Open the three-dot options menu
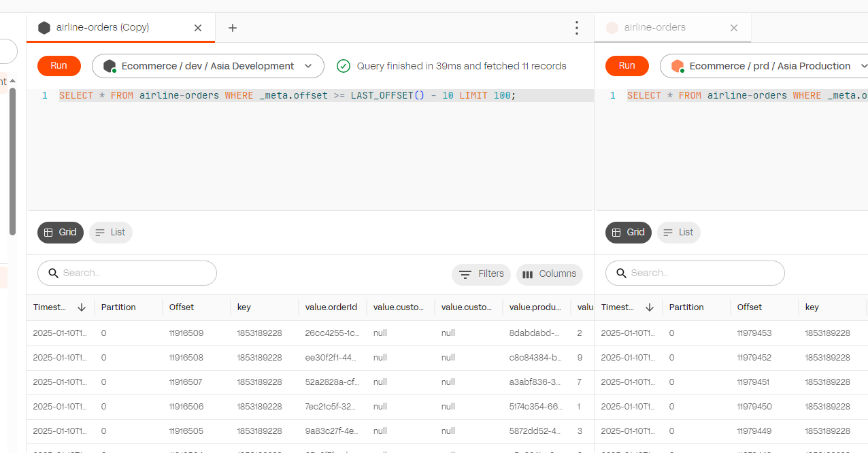Viewport: 868px width, 453px height. pos(576,28)
